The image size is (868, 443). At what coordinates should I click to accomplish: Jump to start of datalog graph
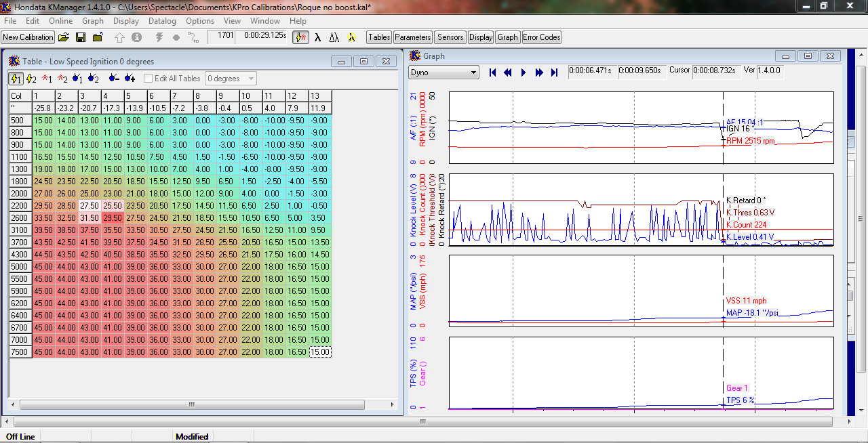pos(493,72)
